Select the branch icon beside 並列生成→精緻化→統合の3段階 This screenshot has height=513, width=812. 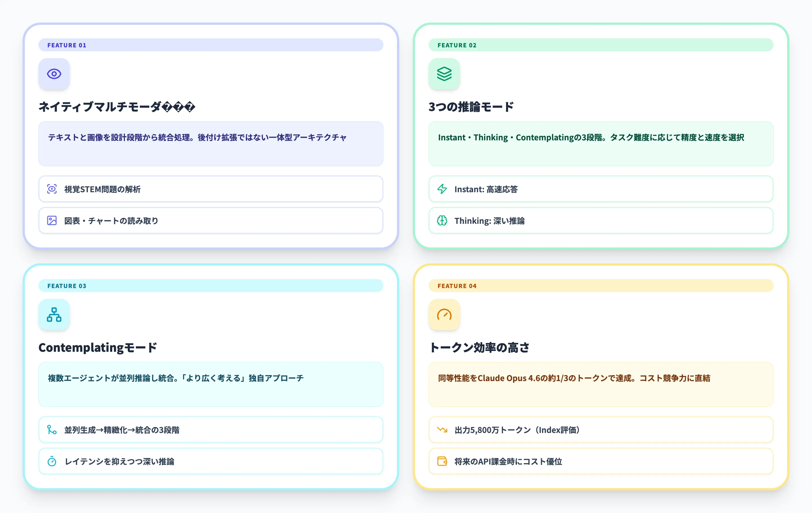(52, 430)
